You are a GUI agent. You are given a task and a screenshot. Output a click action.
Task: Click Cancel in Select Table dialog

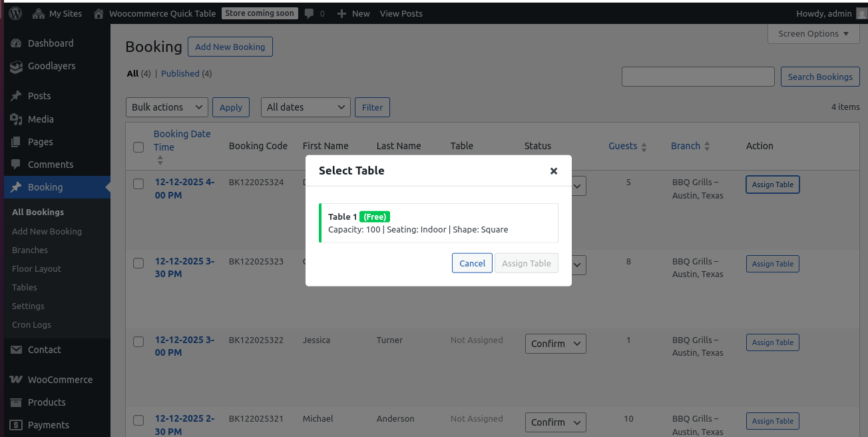472,263
